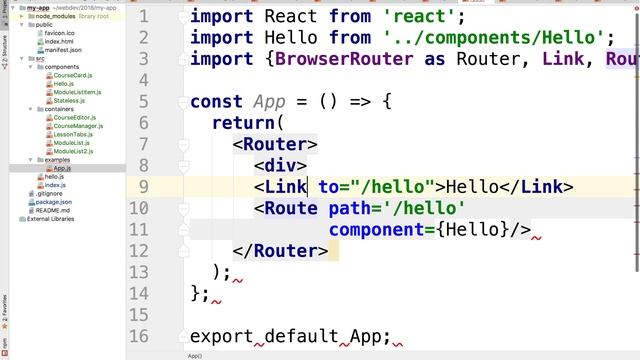Click the path='/hello' attribute

click(x=397, y=209)
